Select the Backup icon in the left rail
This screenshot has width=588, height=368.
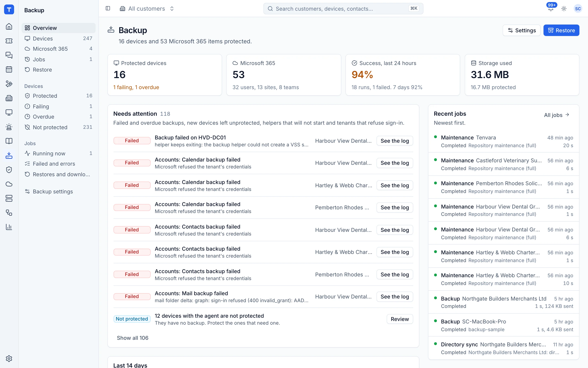click(x=9, y=155)
